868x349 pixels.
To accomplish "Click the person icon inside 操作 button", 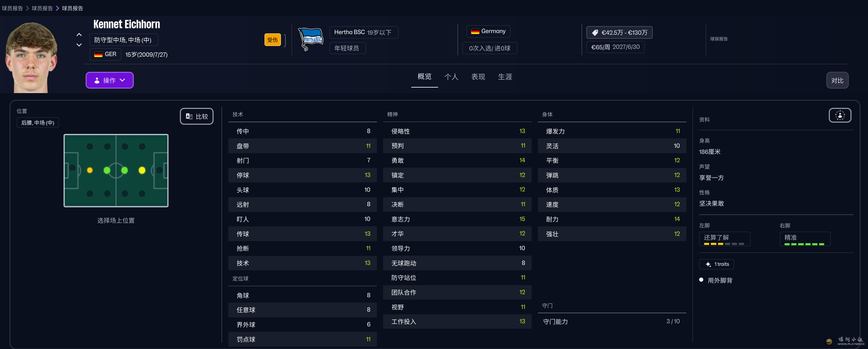I will (x=97, y=80).
